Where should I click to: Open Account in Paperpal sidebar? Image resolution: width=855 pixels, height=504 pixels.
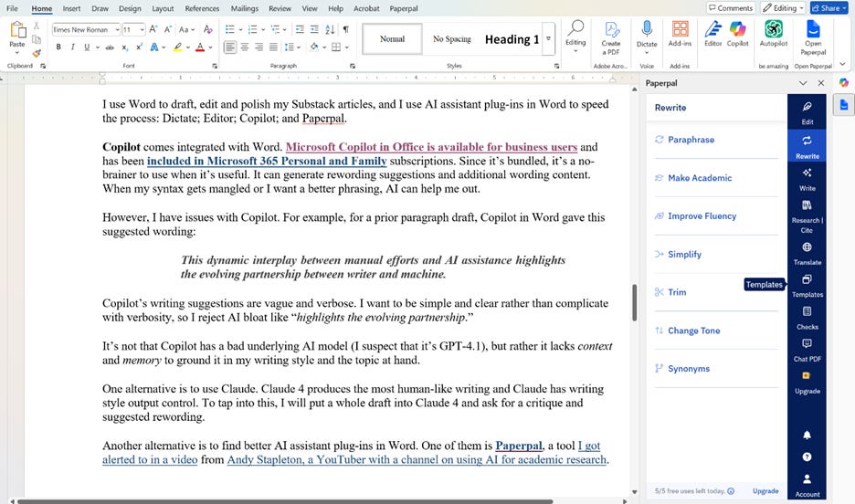coord(807,485)
